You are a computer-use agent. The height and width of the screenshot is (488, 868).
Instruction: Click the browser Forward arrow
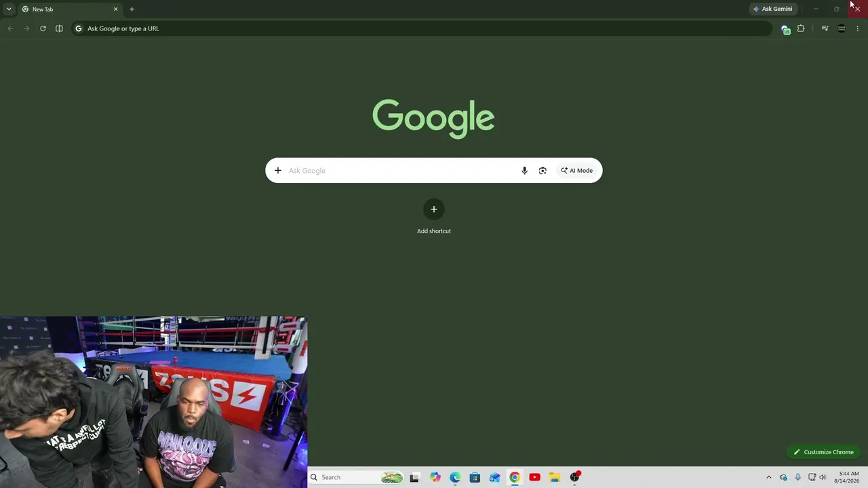point(26,28)
